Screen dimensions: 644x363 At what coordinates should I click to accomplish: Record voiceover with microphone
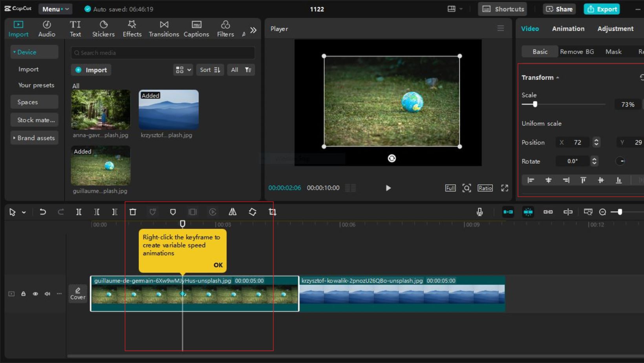[479, 212]
